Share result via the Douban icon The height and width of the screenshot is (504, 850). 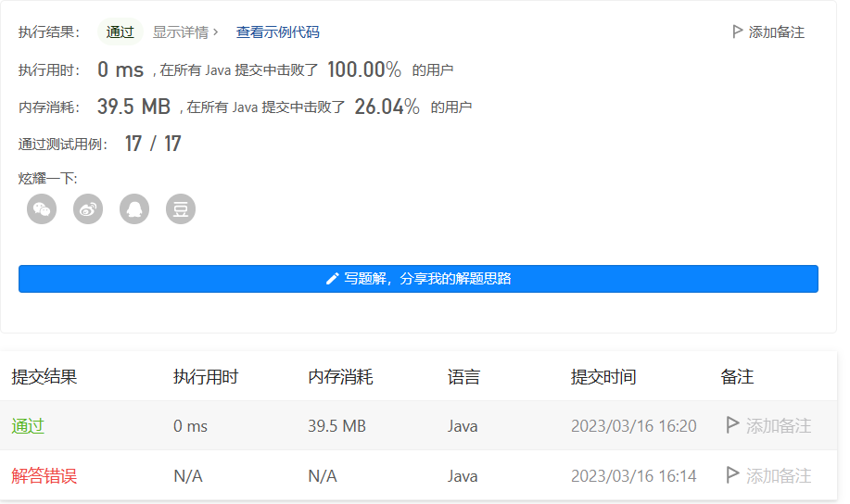pyautogui.click(x=181, y=208)
